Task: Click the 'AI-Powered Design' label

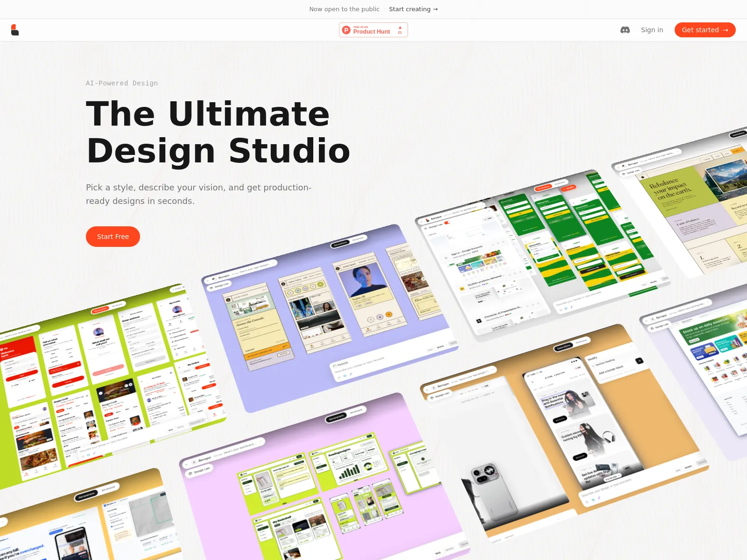Action: 122,83
